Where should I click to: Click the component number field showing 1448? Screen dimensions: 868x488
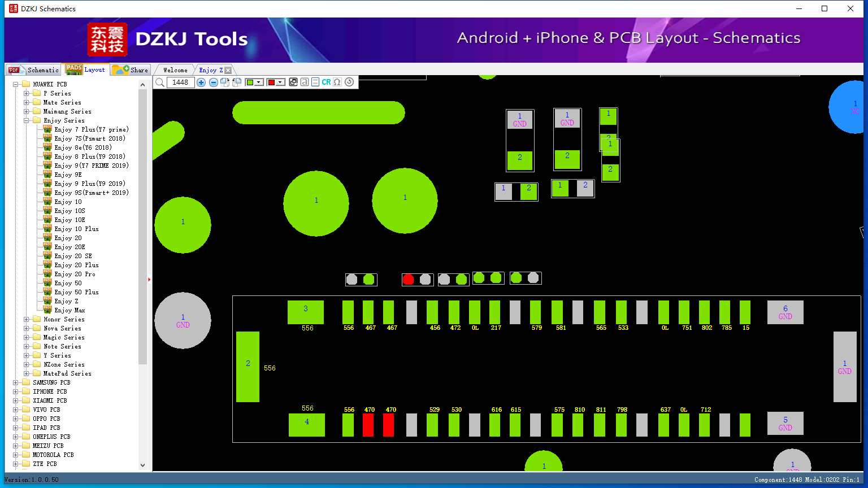point(181,82)
